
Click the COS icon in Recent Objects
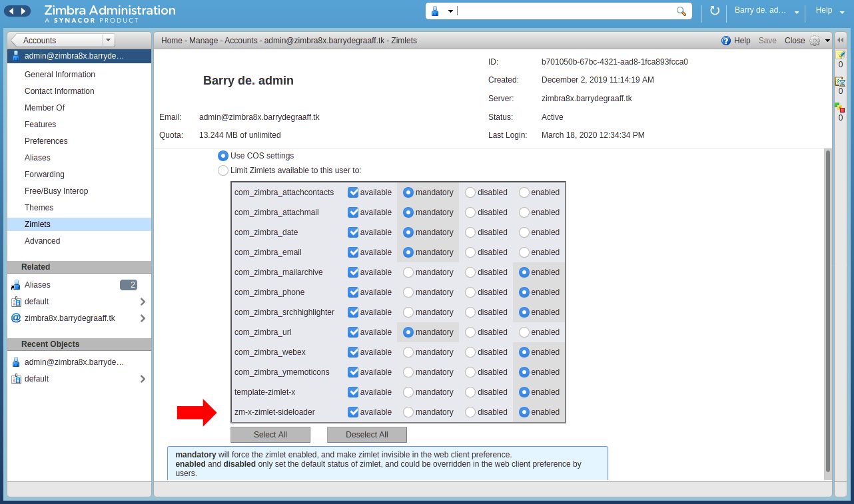pos(16,379)
